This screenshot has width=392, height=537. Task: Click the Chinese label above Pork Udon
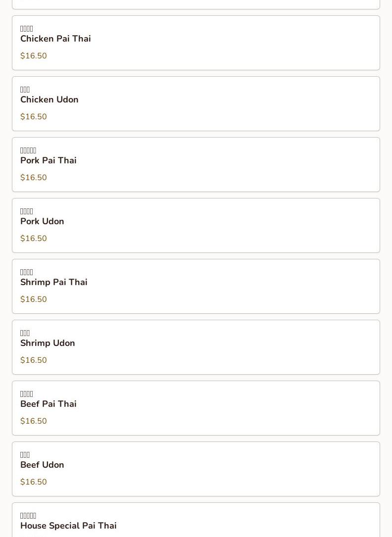(27, 211)
